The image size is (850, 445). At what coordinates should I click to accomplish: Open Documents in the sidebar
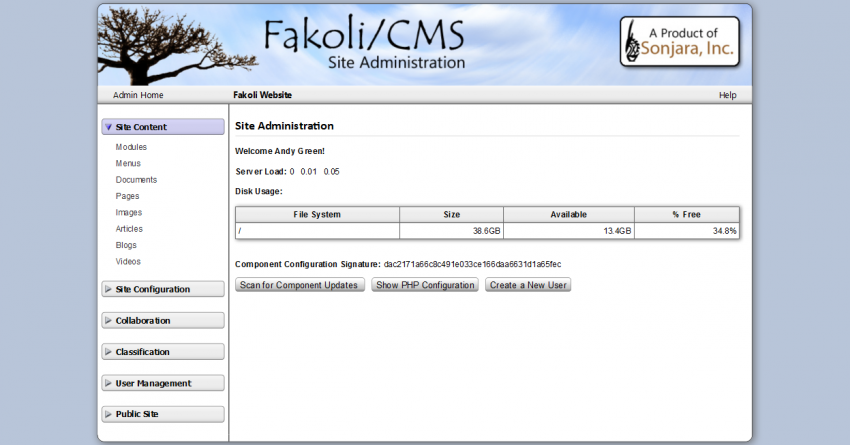coord(136,179)
